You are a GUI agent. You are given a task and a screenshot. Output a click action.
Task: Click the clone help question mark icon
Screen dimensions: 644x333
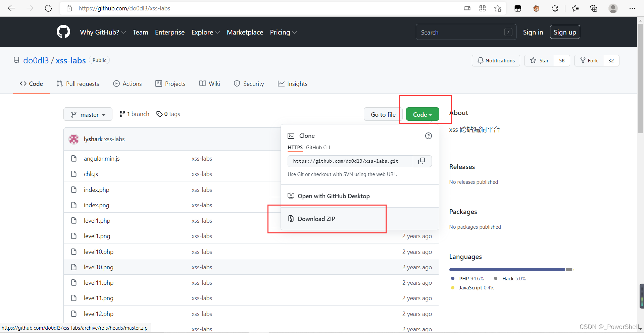click(429, 136)
